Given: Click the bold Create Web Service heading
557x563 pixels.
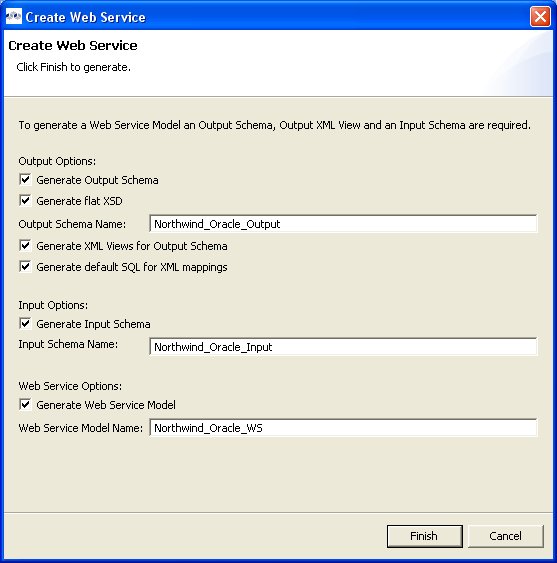Looking at the screenshot, I should pyautogui.click(x=73, y=46).
